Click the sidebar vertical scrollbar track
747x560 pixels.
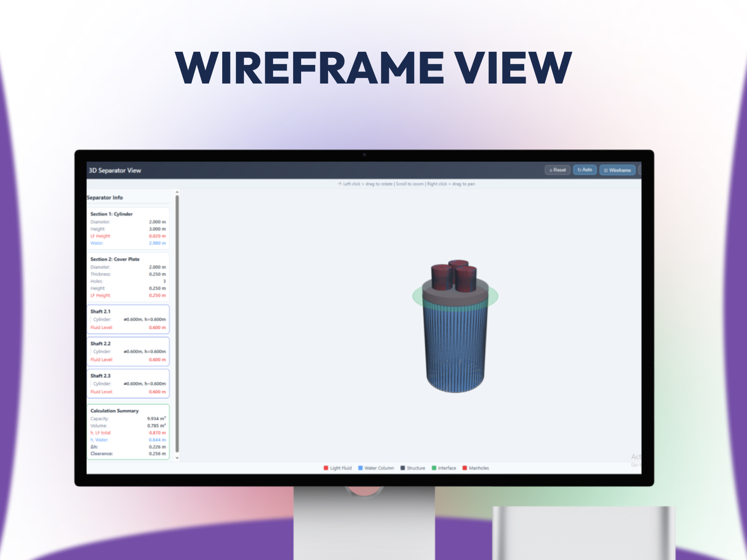(177, 325)
